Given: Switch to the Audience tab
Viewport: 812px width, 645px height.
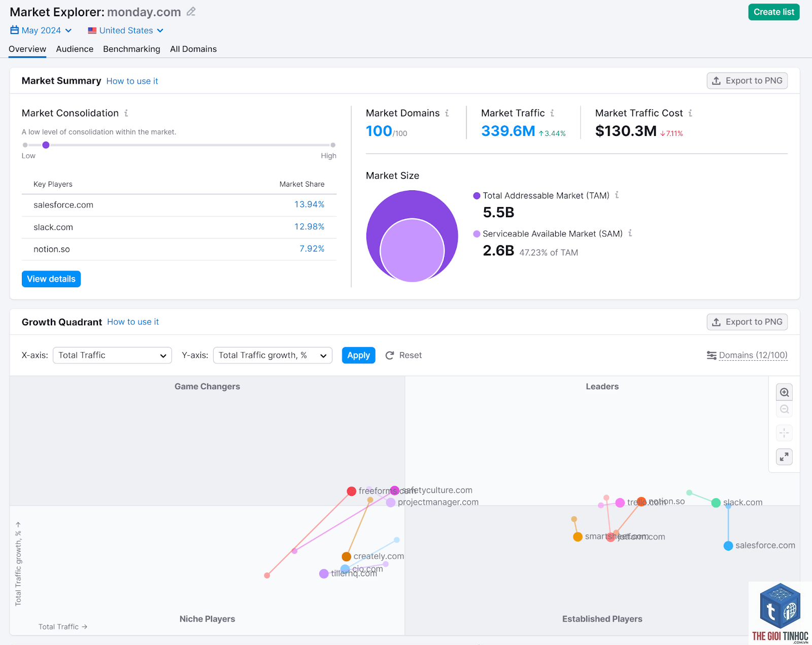Looking at the screenshot, I should [x=75, y=49].
